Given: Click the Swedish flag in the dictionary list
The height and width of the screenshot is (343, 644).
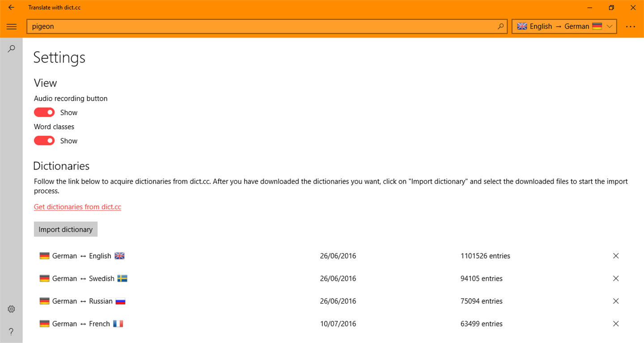Looking at the screenshot, I should click(x=122, y=278).
